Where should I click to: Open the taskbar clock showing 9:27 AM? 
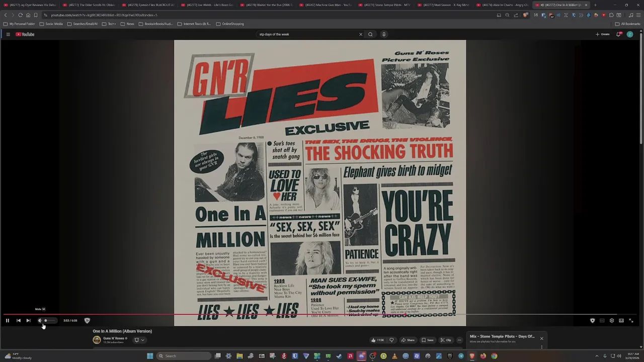pos(632,356)
